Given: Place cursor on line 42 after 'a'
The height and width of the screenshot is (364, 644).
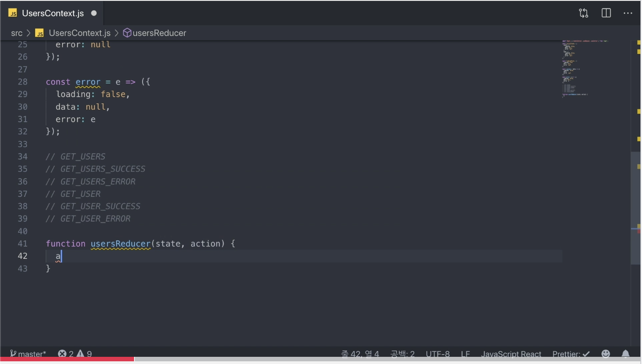Looking at the screenshot, I should pyautogui.click(x=62, y=256).
